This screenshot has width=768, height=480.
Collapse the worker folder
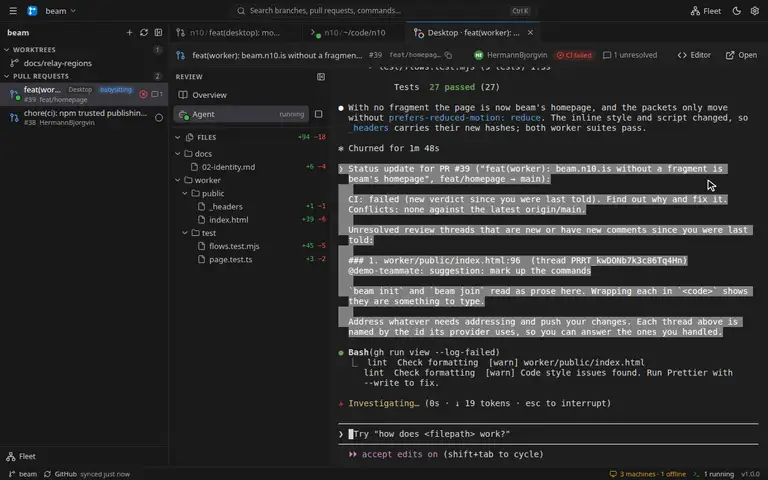178,180
